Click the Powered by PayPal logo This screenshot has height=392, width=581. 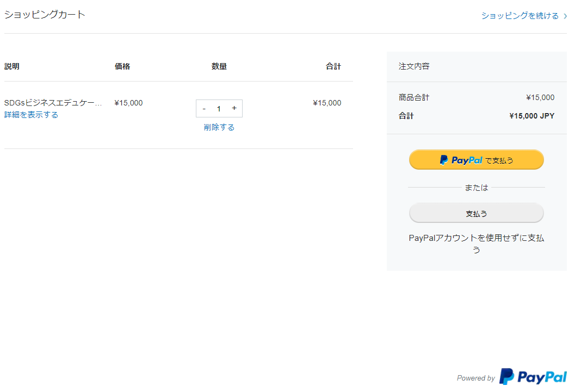533,377
